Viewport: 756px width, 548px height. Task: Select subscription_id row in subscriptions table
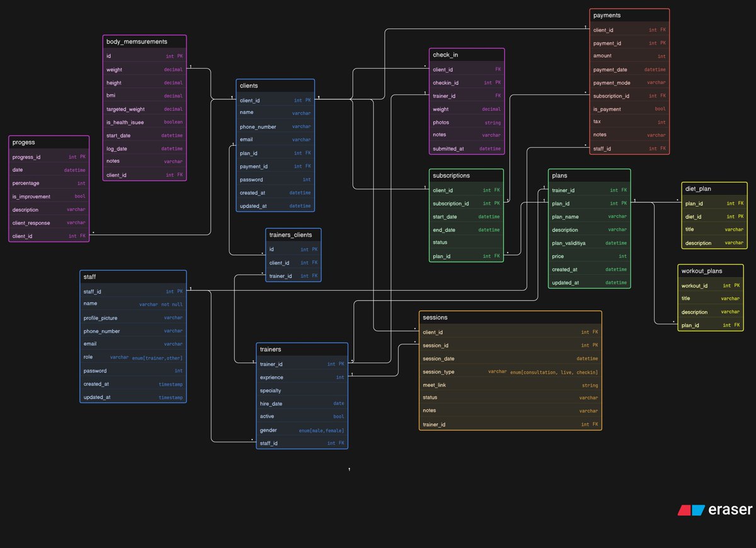coord(466,203)
